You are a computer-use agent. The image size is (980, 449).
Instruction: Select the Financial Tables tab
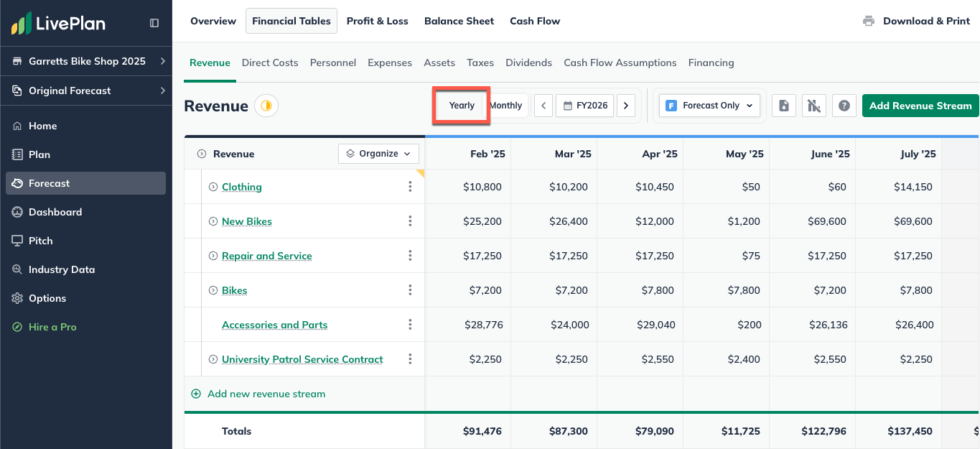tap(291, 21)
